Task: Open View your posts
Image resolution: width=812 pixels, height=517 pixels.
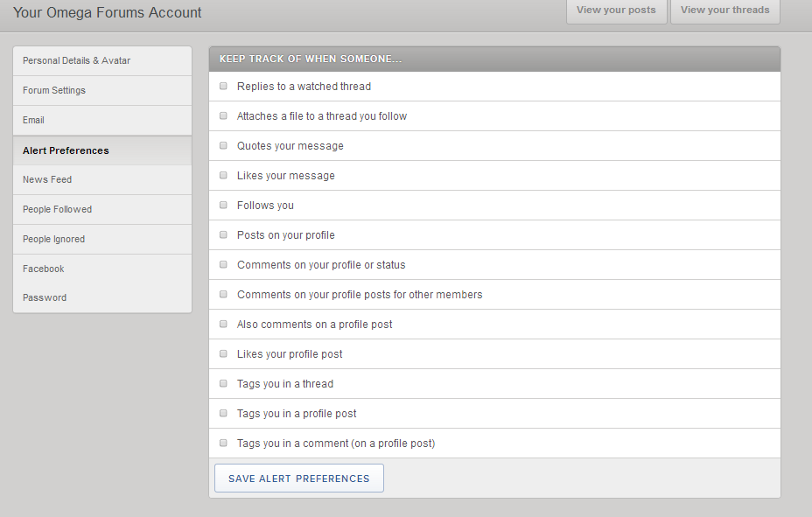Action: click(x=616, y=10)
